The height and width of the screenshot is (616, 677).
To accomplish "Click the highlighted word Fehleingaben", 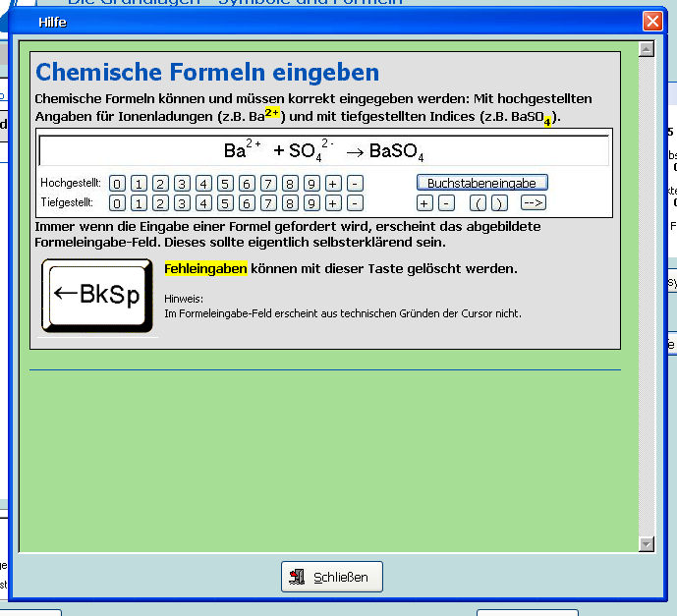I will pyautogui.click(x=205, y=268).
